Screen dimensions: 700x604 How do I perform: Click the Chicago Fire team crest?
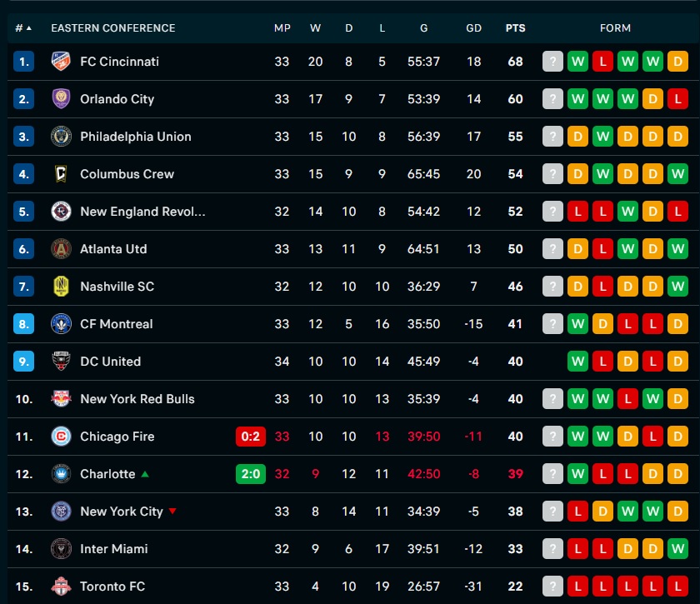(61, 437)
